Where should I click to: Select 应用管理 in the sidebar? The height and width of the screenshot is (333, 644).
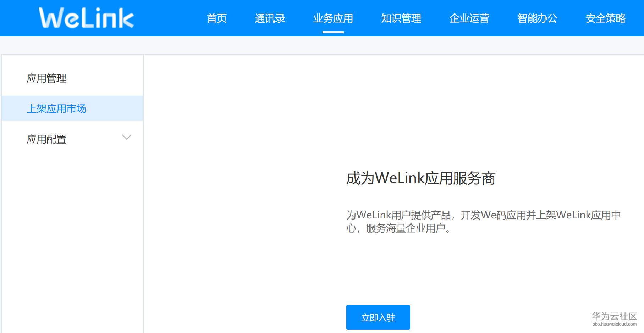coord(72,78)
